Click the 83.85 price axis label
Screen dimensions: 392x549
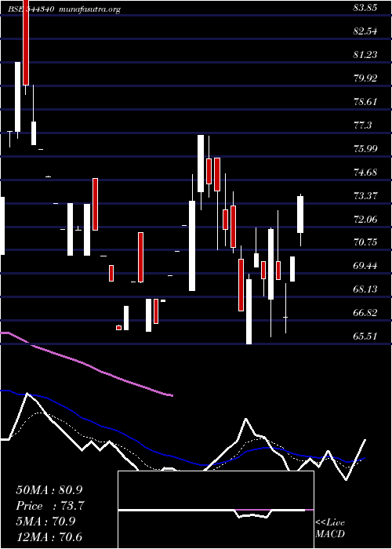pos(365,8)
